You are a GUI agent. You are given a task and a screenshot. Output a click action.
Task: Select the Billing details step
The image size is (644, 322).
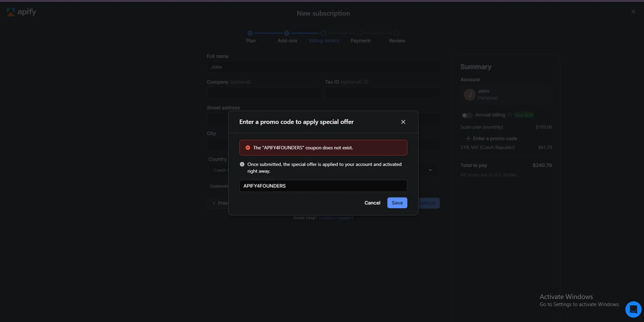tap(324, 37)
